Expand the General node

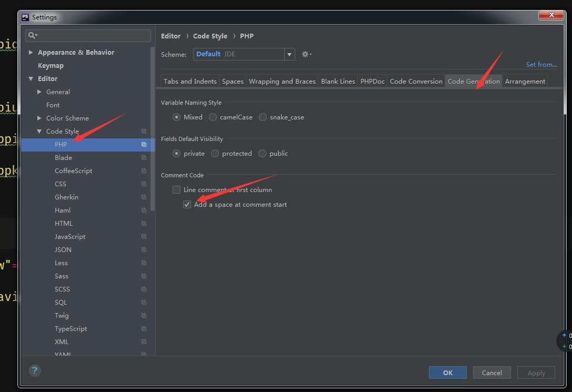tap(39, 92)
